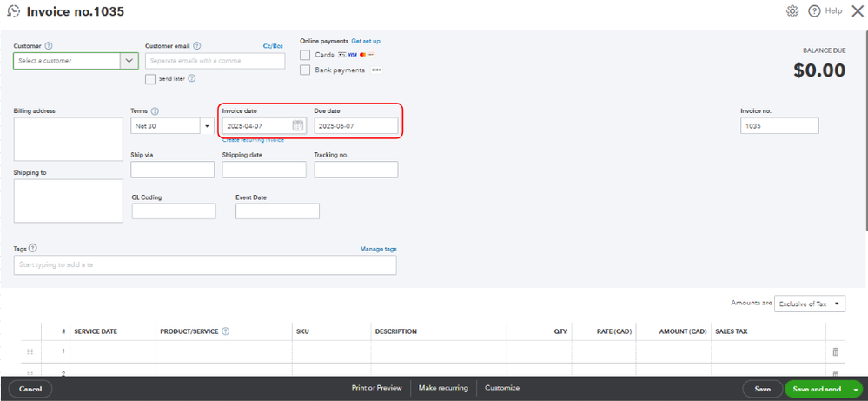Click the vertical scrollbar on the right
Screen dimensions: 868x401
tap(865, 130)
